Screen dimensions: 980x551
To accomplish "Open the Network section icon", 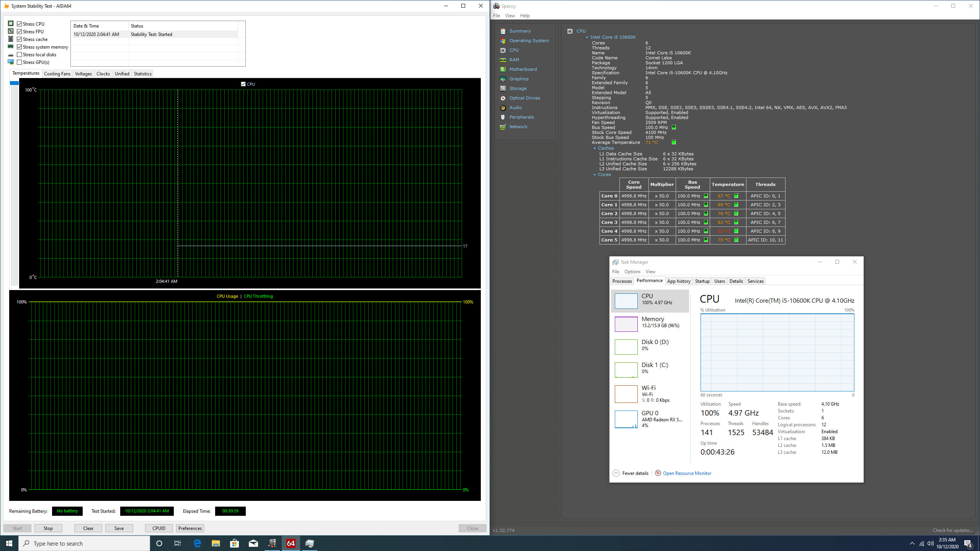I will pyautogui.click(x=503, y=127).
